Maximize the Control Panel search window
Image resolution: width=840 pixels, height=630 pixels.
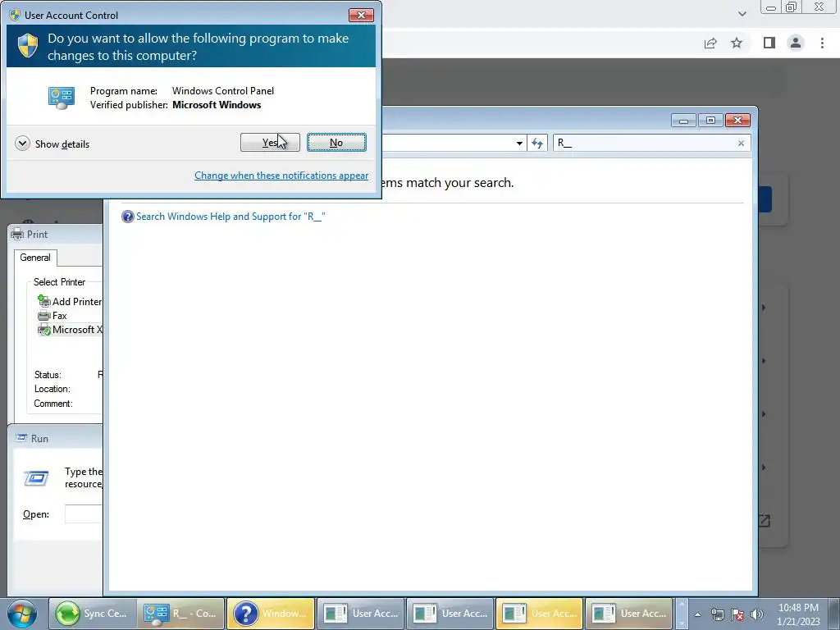coord(710,121)
